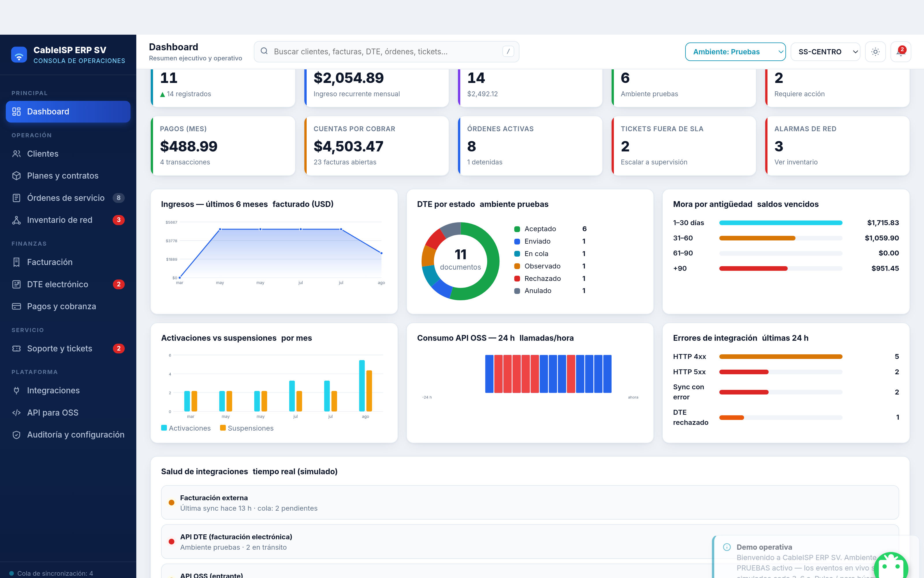The width and height of the screenshot is (924, 578).
Task: Click the HTTP 4xx error bar
Action: click(780, 357)
